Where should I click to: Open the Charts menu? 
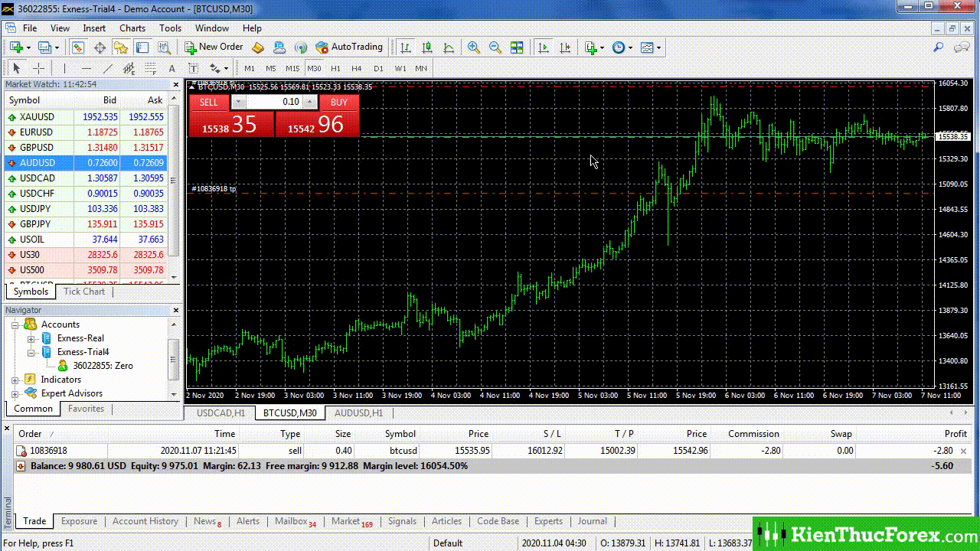132,28
